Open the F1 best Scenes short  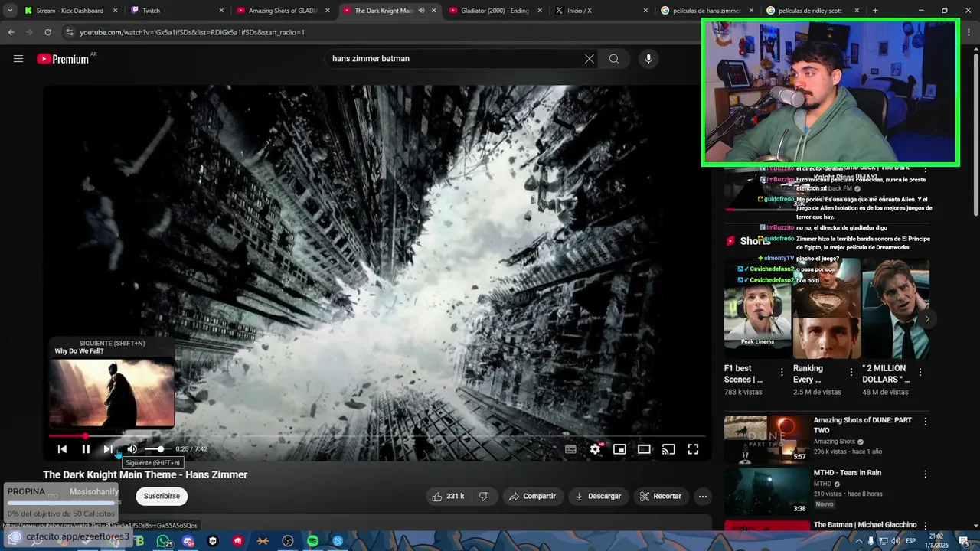point(757,308)
